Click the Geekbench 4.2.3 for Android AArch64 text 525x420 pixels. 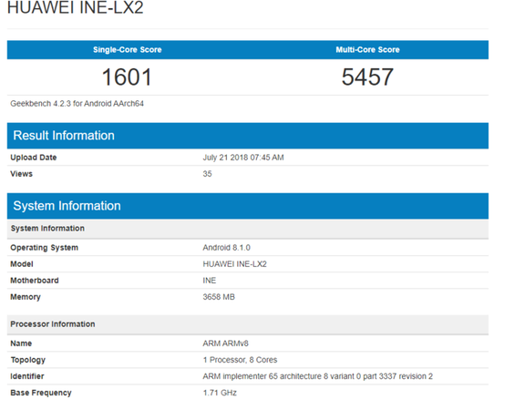(x=77, y=104)
